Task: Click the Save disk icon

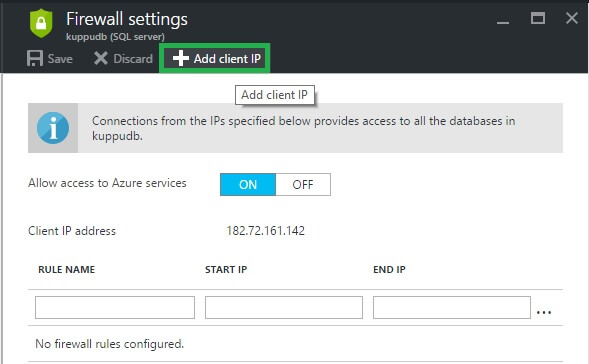Action: click(x=35, y=59)
